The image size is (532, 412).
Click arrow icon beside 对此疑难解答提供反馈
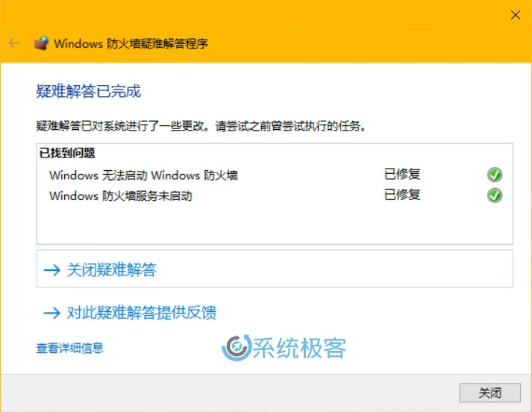point(52,313)
